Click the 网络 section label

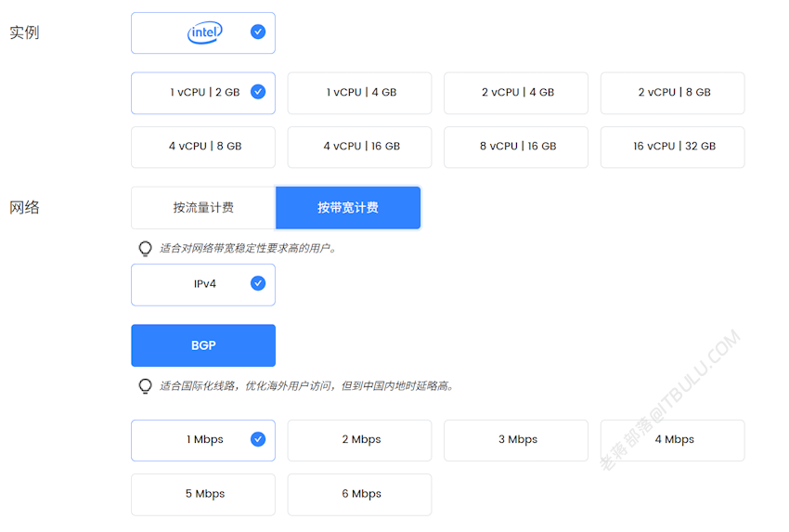coord(24,207)
